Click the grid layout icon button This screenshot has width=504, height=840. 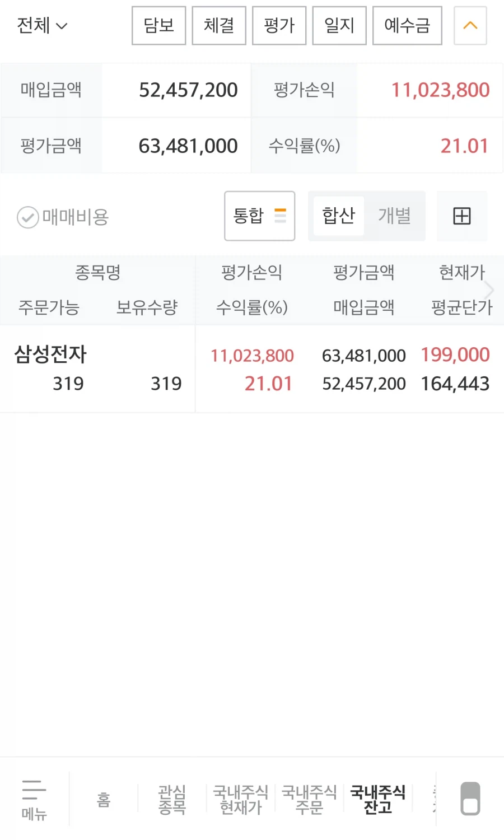461,216
